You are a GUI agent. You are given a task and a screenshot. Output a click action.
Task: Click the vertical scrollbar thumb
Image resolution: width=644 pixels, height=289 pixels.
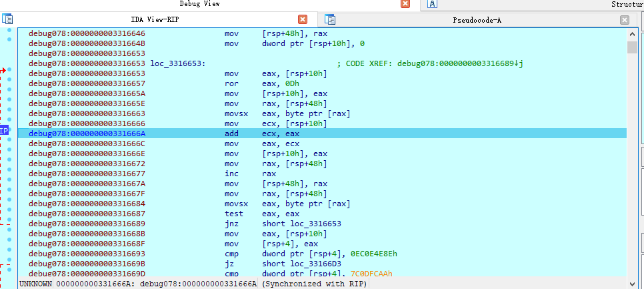tap(632, 47)
